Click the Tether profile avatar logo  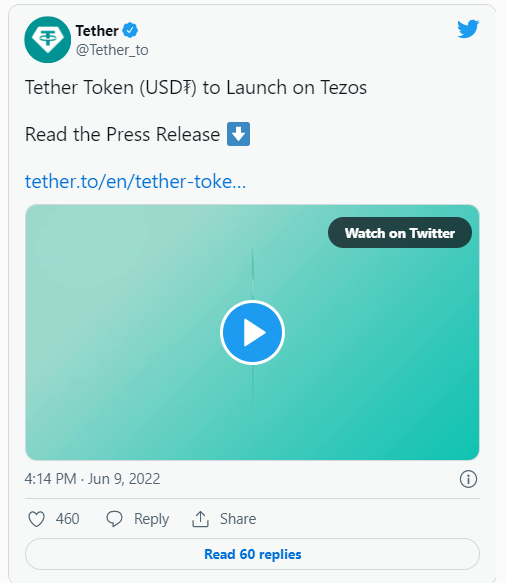(48, 39)
